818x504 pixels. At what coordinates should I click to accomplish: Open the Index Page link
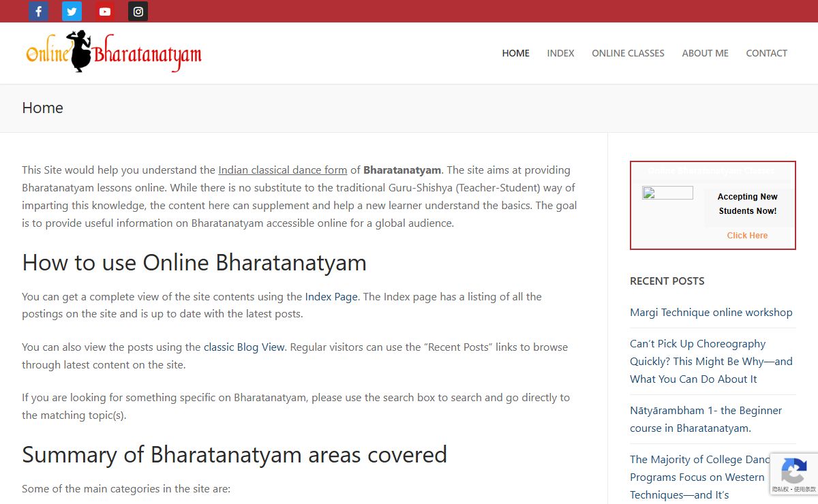click(331, 296)
